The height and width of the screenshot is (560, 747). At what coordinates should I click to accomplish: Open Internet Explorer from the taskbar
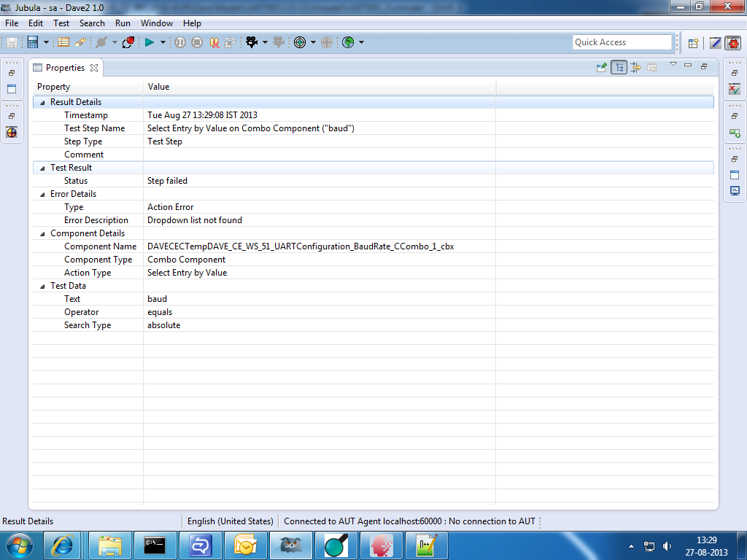tap(62, 545)
